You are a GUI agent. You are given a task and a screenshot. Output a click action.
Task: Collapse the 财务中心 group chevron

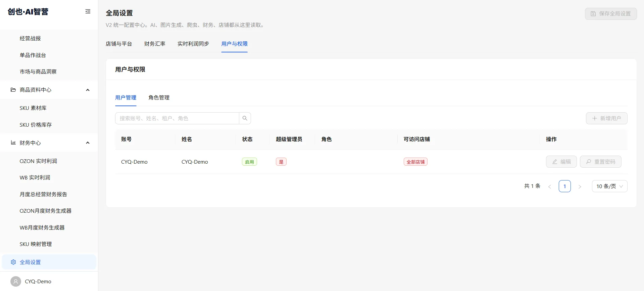88,143
